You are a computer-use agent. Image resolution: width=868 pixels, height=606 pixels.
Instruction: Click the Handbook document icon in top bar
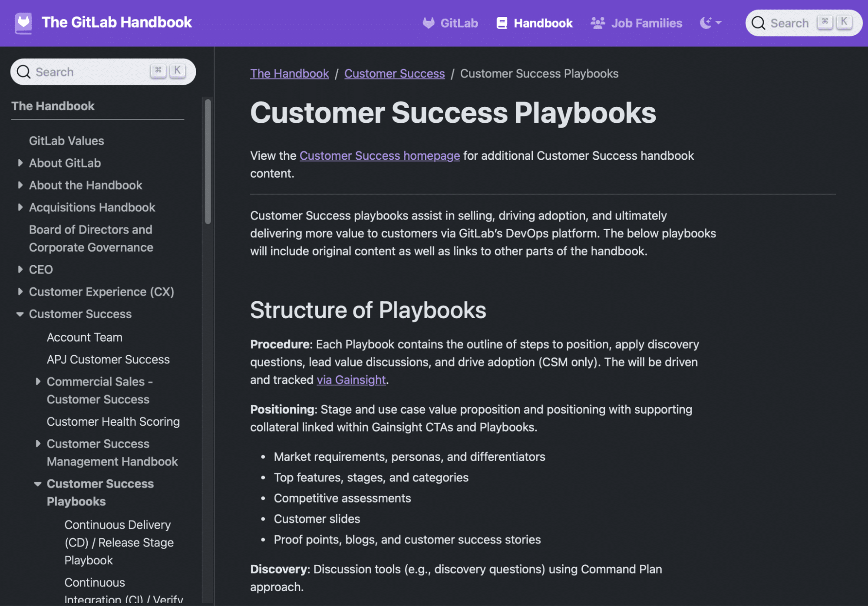(502, 23)
